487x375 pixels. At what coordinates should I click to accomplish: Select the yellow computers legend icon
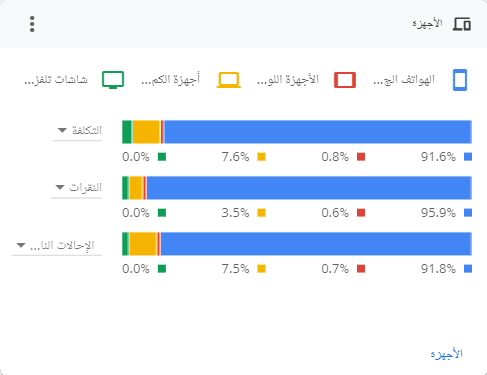229,80
